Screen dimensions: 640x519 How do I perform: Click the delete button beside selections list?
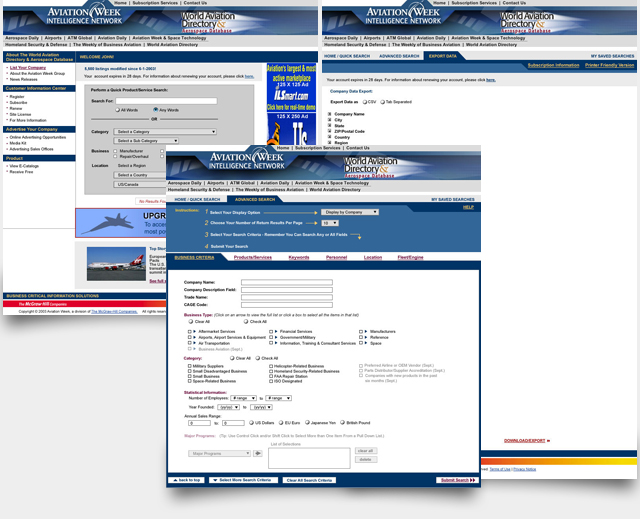[x=366, y=460]
